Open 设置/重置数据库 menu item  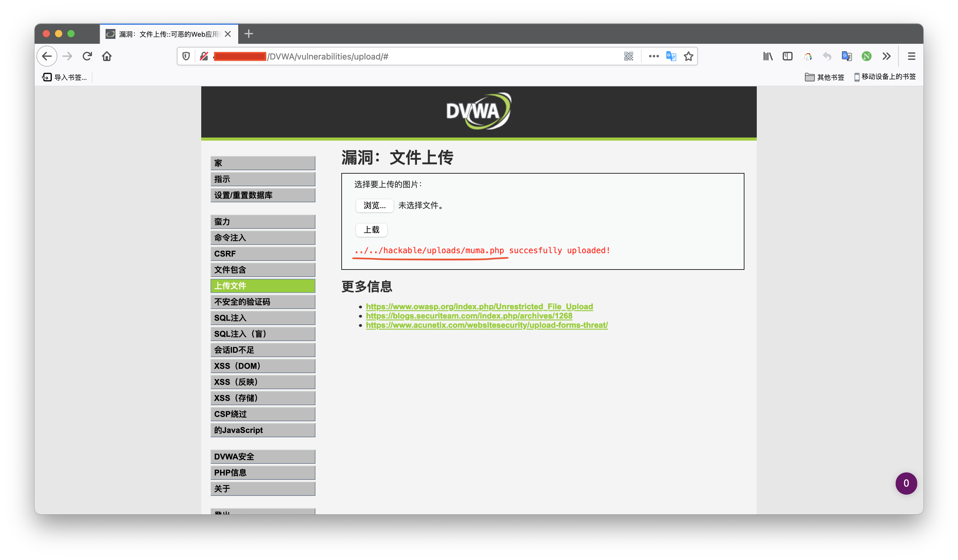(263, 195)
